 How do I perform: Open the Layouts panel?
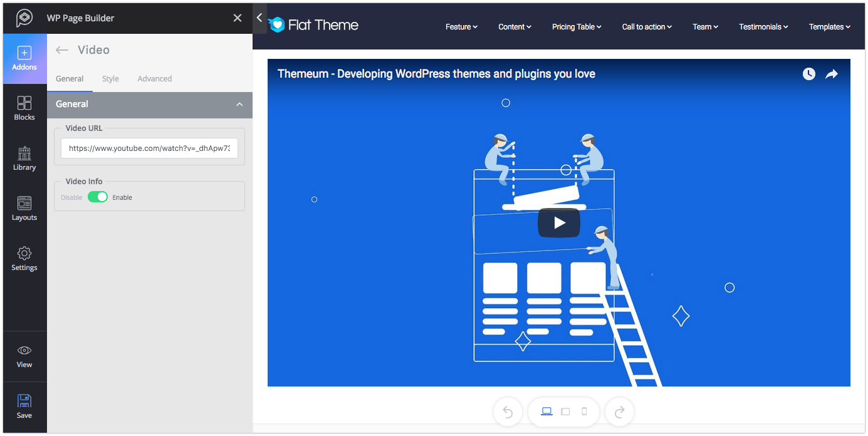[24, 209]
